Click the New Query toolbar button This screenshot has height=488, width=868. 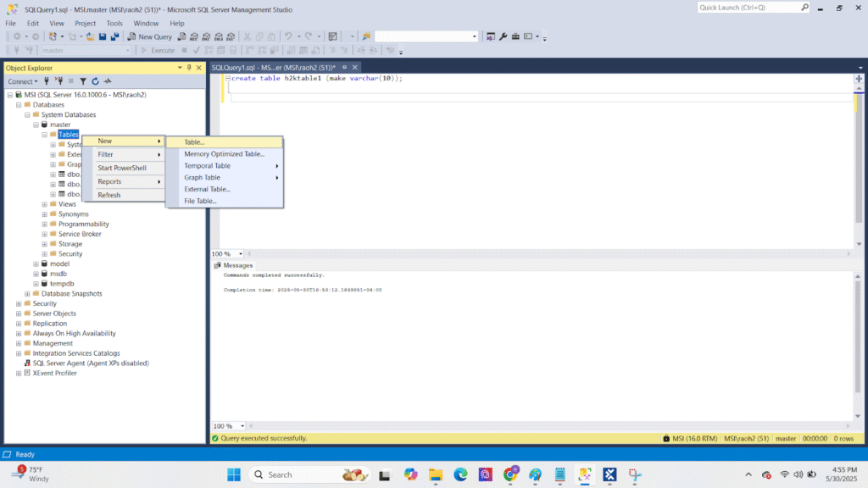point(150,36)
